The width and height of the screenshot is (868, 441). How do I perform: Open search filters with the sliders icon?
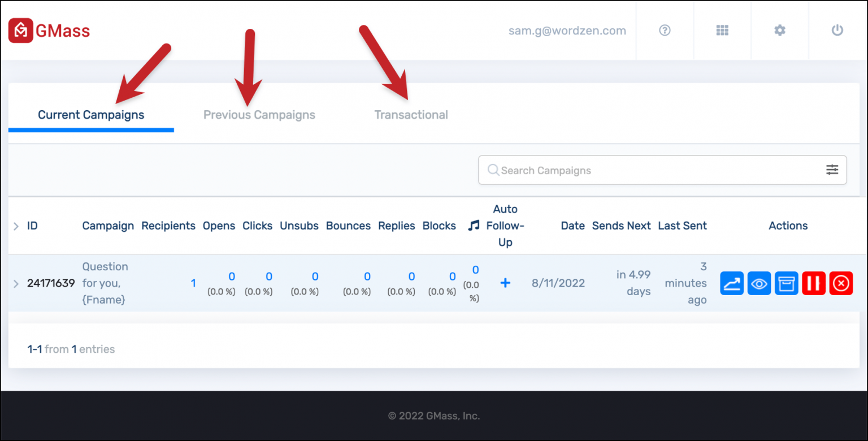click(x=832, y=170)
